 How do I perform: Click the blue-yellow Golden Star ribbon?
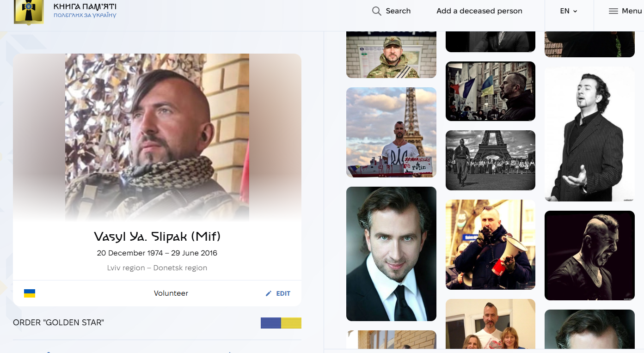tap(281, 323)
